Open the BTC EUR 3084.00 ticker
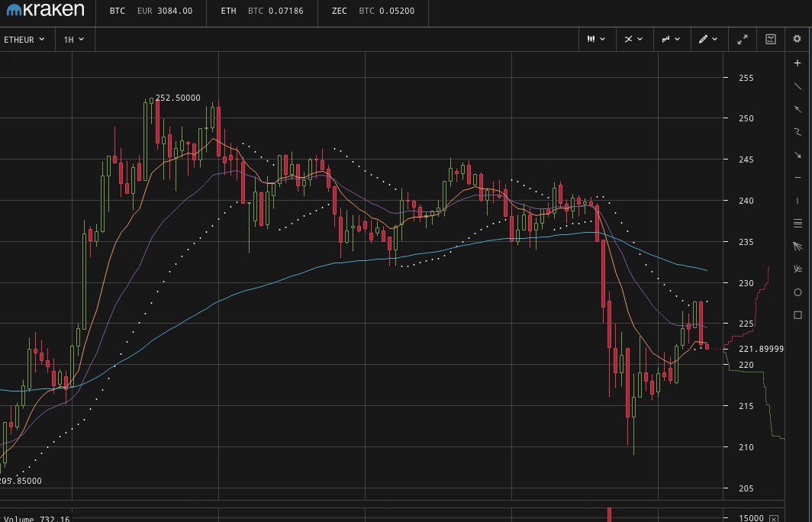Image resolution: width=812 pixels, height=522 pixels. click(x=150, y=11)
